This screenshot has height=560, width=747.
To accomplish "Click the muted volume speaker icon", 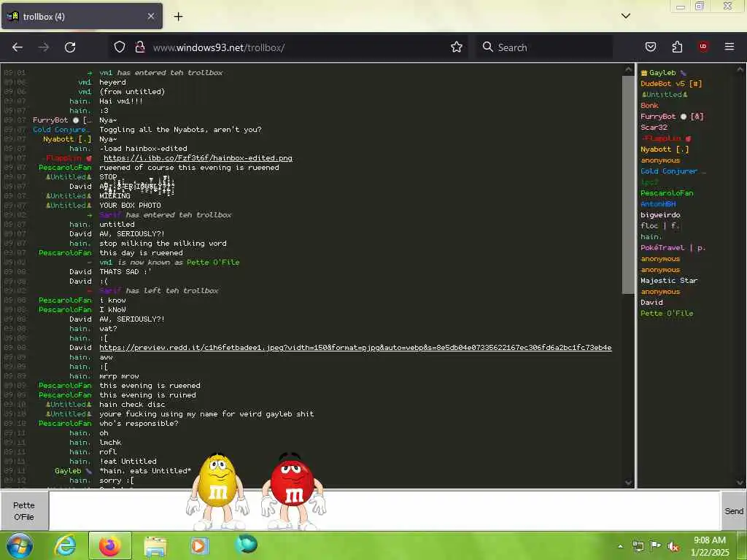I will 673,547.
